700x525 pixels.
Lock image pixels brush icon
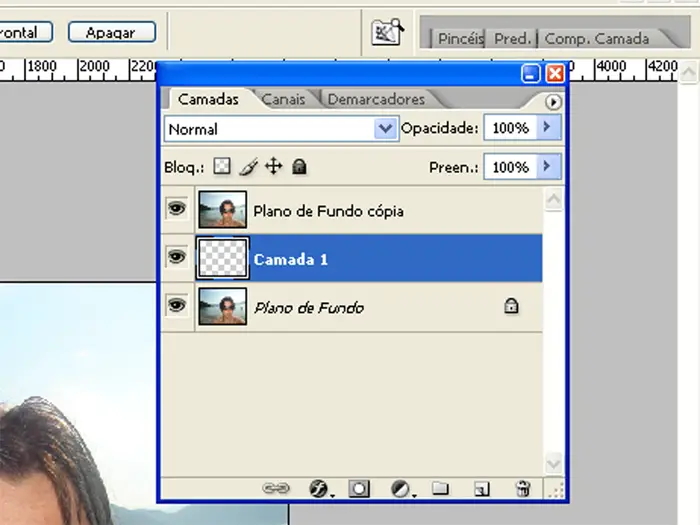(x=248, y=167)
